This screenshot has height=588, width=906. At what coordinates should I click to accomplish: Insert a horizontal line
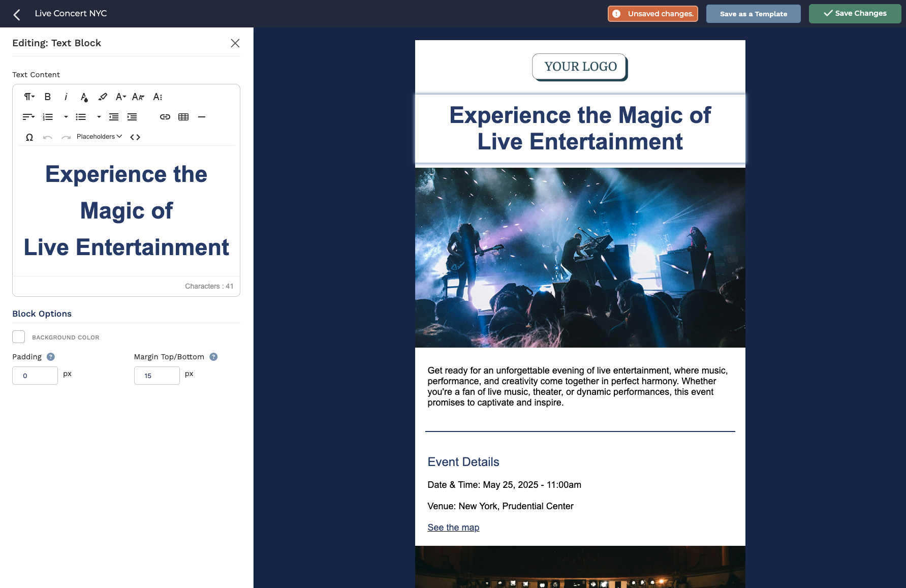coord(202,117)
